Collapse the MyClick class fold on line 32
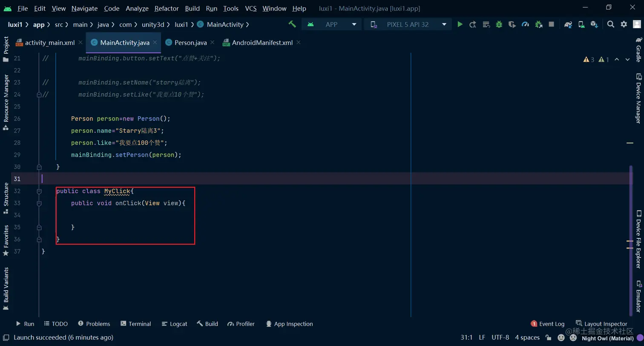Viewport: 644px width, 346px height. tap(39, 192)
